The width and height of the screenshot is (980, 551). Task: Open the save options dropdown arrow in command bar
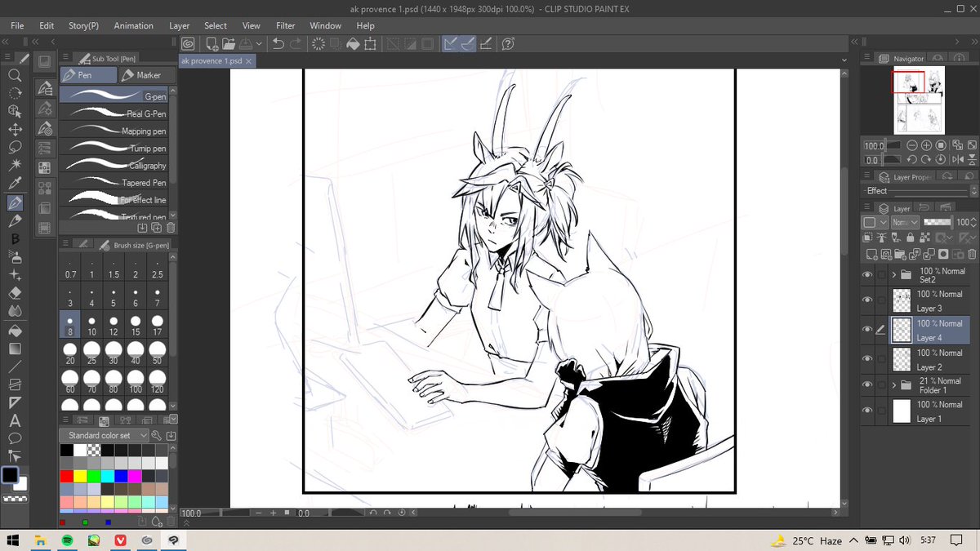(x=259, y=44)
